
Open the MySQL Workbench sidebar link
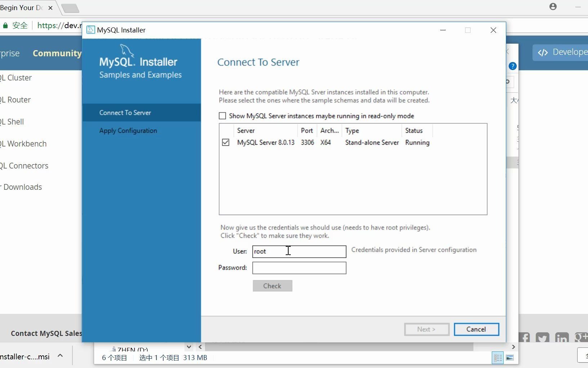(x=23, y=144)
